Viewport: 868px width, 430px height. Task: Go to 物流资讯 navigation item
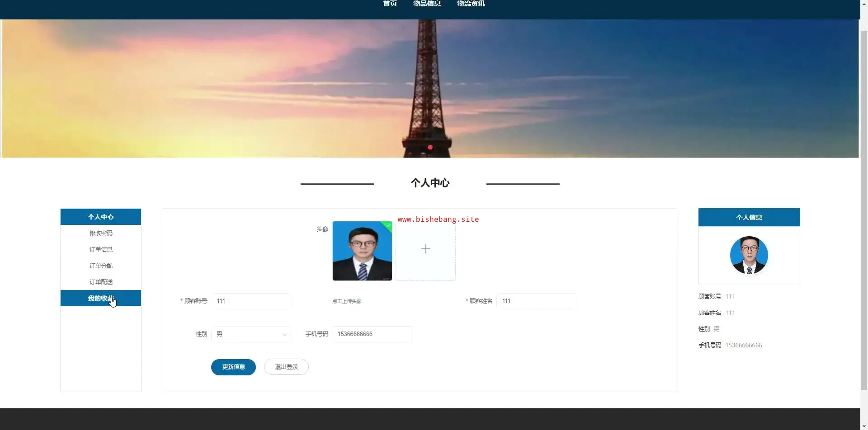(471, 4)
